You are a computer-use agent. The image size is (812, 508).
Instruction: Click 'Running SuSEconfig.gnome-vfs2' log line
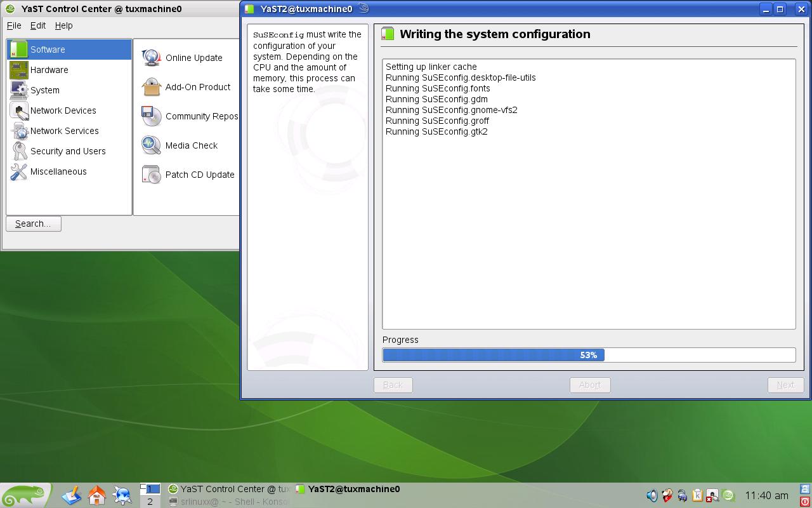coord(452,110)
